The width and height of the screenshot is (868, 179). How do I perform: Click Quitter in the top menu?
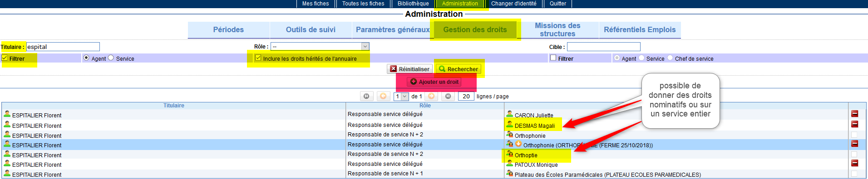click(558, 4)
